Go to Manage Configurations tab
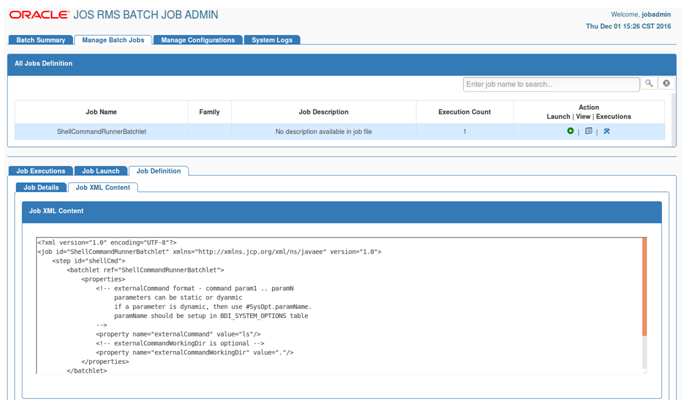Image resolution: width=683 pixels, height=410 pixels. tap(198, 40)
